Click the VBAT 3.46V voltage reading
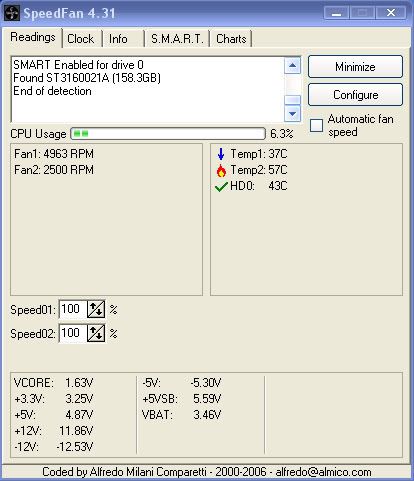This screenshot has width=414, height=481. [182, 415]
